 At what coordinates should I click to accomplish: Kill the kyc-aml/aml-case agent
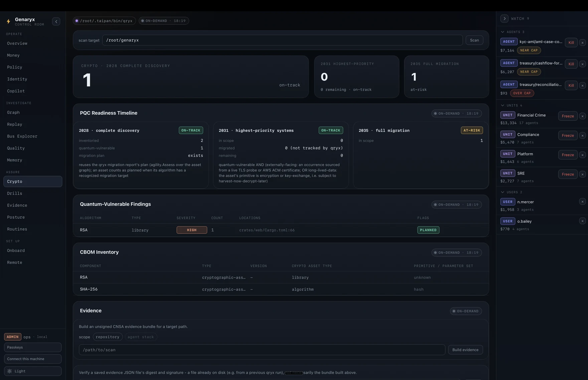coord(571,43)
